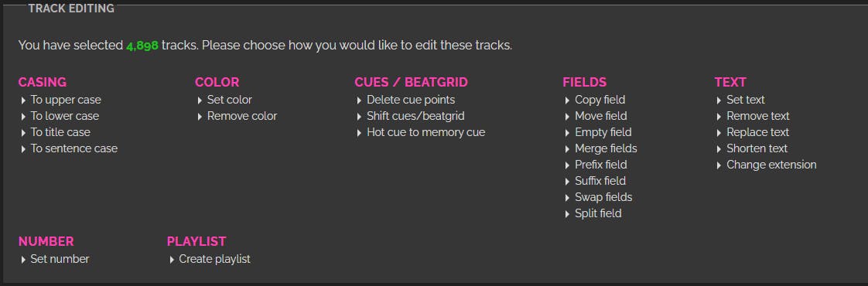Open Create playlist
The height and width of the screenshot is (286, 868).
point(215,259)
